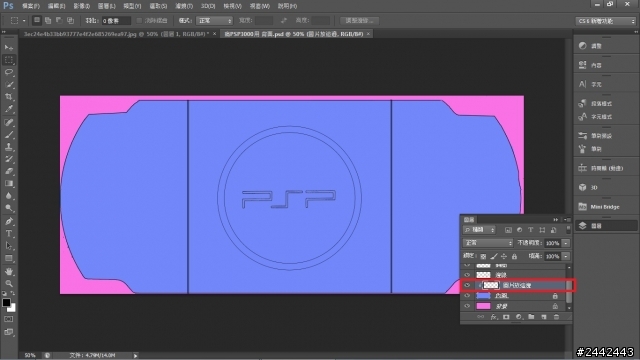Open the 3D menu

(208, 6)
